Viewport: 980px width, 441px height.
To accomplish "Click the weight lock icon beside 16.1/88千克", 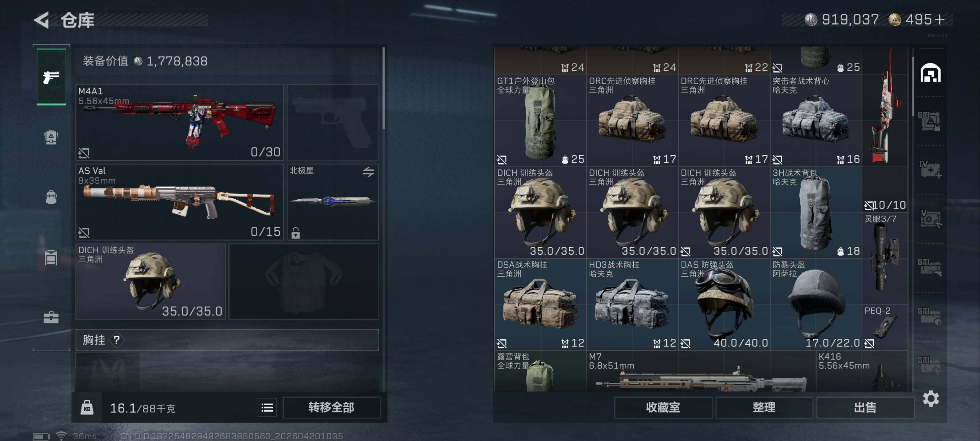I will tap(87, 408).
